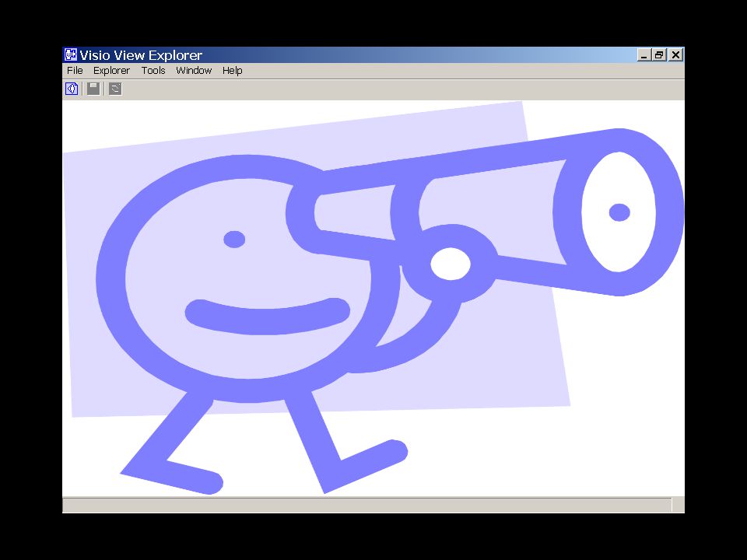The width and height of the screenshot is (747, 560).
Task: Open the Window menu
Action: coord(194,71)
